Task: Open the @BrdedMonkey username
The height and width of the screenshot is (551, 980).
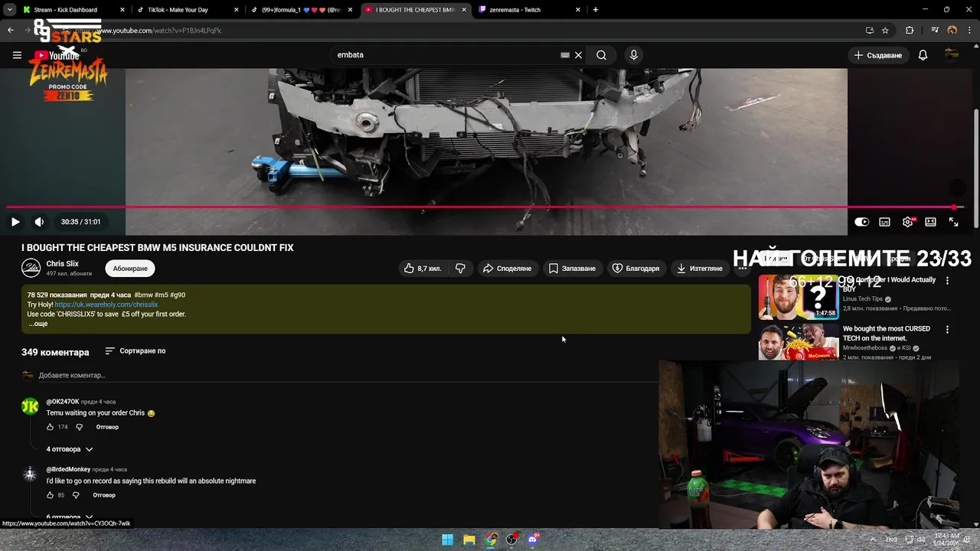Action: [x=68, y=469]
